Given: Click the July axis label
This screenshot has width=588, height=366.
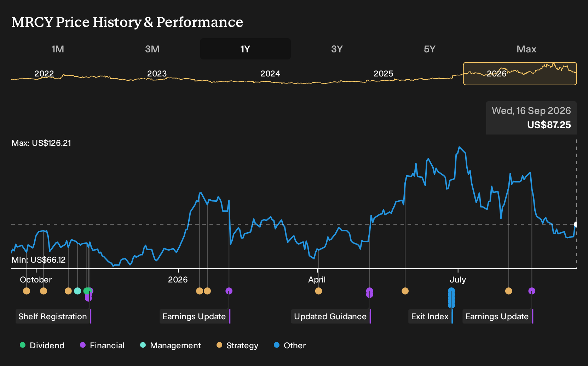Looking at the screenshot, I should [x=458, y=280].
